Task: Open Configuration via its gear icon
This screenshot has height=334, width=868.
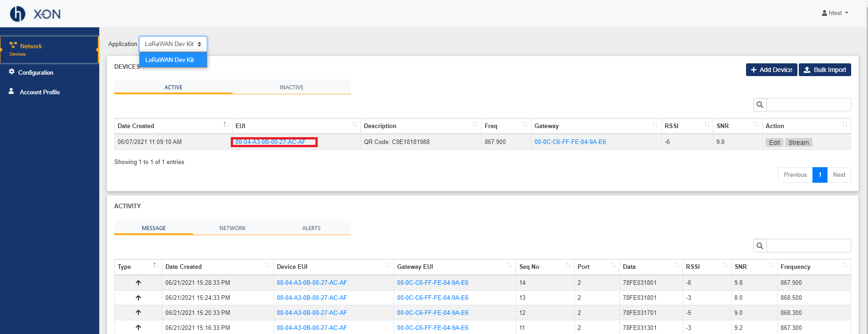Action: (x=12, y=72)
